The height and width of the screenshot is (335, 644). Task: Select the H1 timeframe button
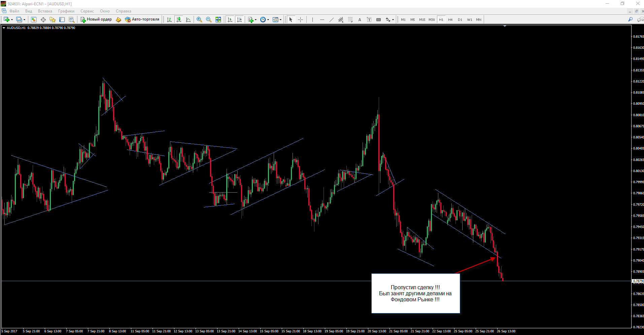(x=441, y=20)
